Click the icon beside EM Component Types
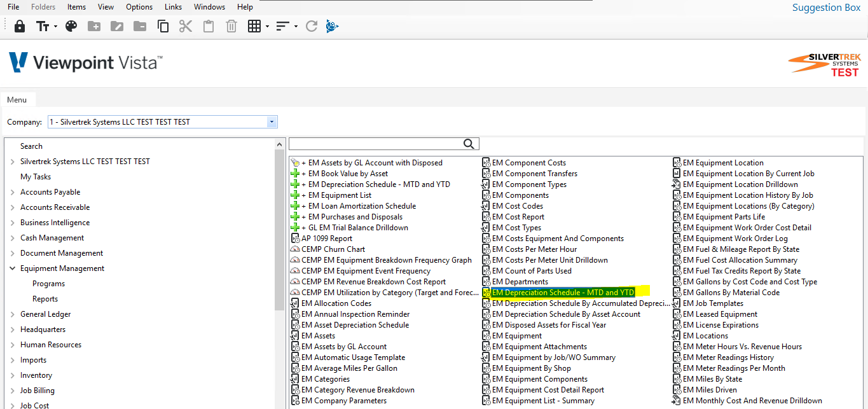 486,184
